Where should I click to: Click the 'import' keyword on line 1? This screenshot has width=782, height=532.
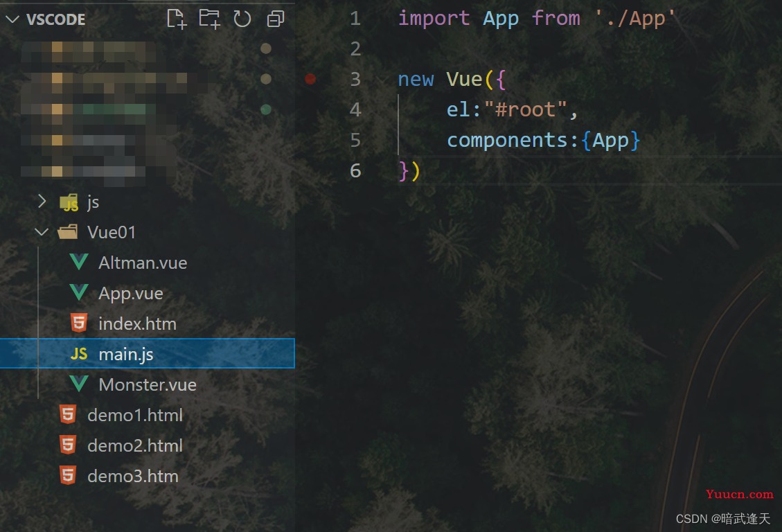[434, 19]
